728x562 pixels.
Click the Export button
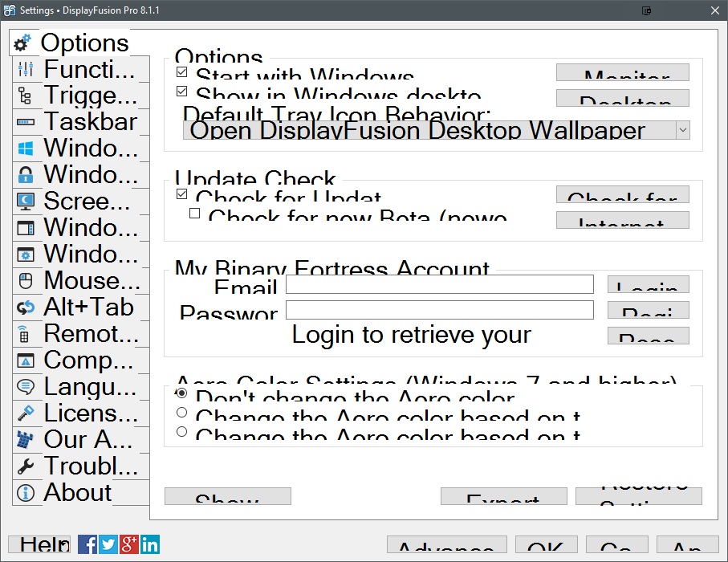tap(503, 496)
